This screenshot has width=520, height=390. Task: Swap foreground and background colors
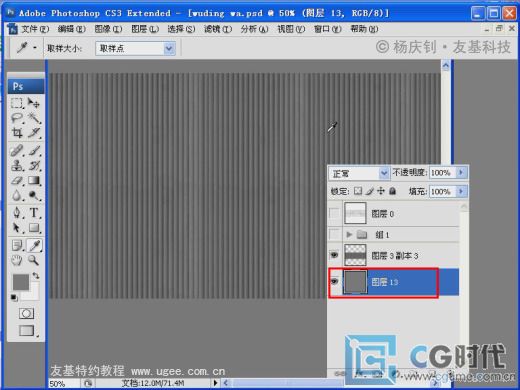36,276
